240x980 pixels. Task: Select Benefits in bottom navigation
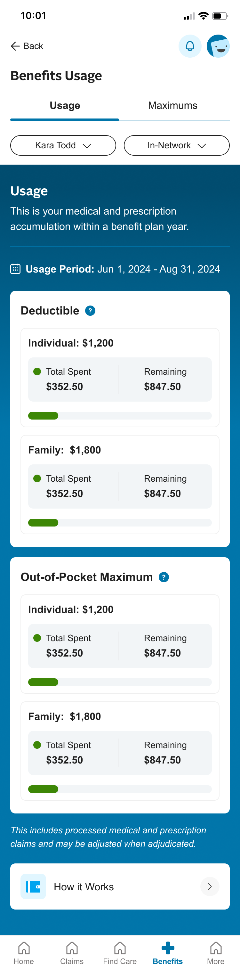168,953
